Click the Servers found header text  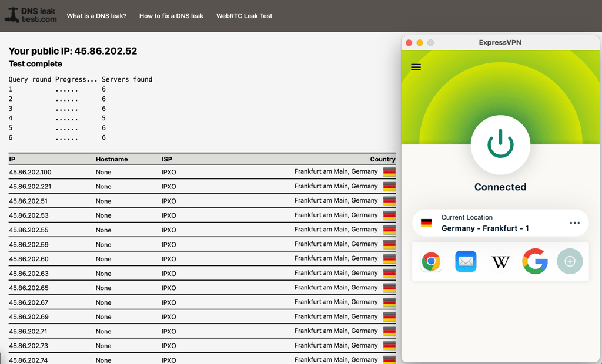127,79
